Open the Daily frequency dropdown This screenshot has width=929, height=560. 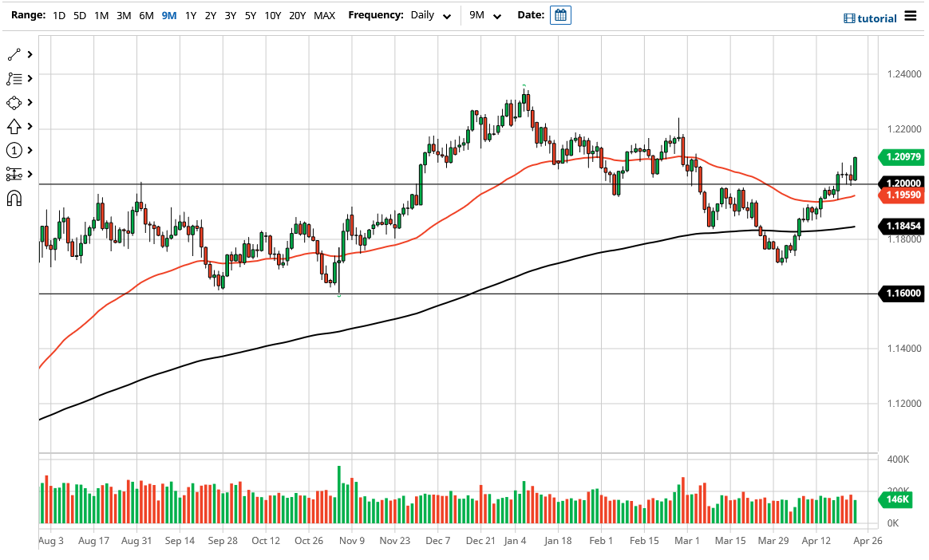pyautogui.click(x=430, y=15)
